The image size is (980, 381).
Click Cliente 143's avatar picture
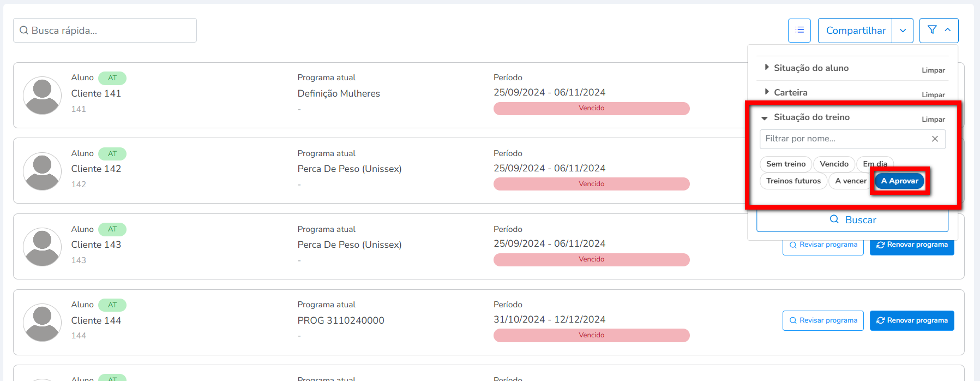[x=42, y=247]
